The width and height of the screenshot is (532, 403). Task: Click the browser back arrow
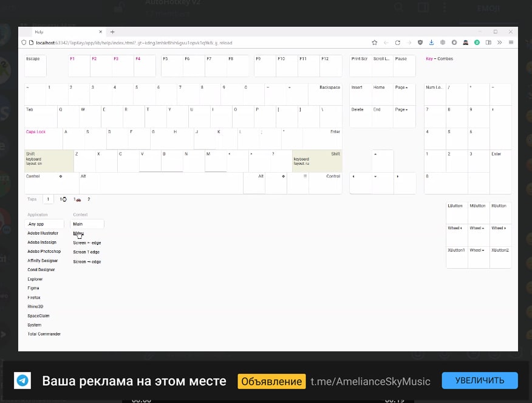(386, 43)
